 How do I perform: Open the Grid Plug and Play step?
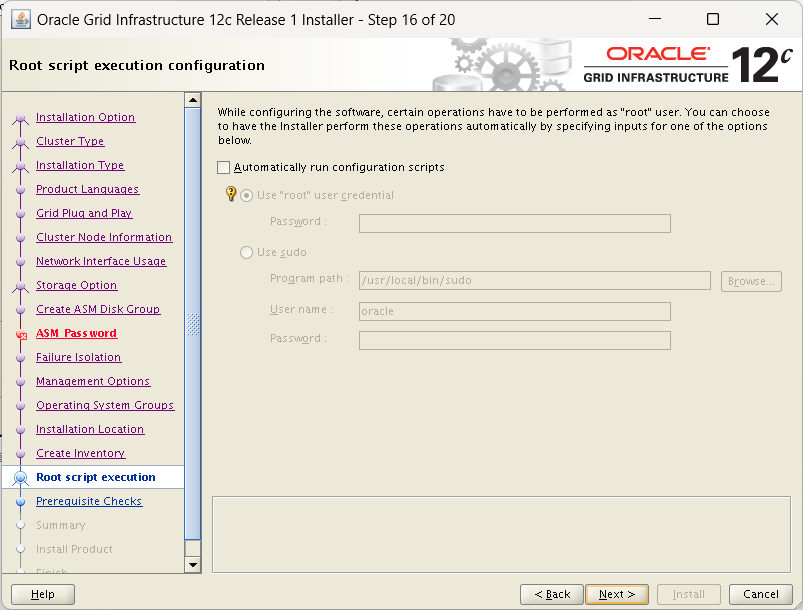point(84,213)
